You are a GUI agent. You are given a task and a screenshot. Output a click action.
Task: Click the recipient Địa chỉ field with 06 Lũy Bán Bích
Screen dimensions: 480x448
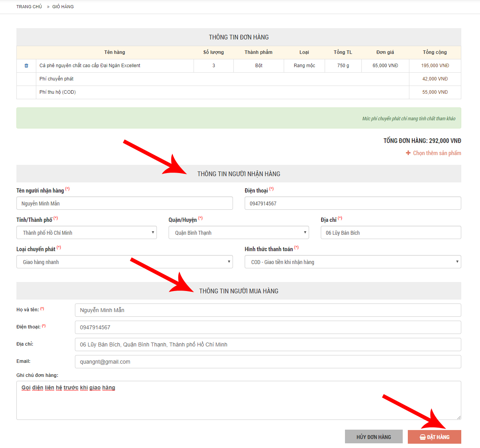click(391, 233)
